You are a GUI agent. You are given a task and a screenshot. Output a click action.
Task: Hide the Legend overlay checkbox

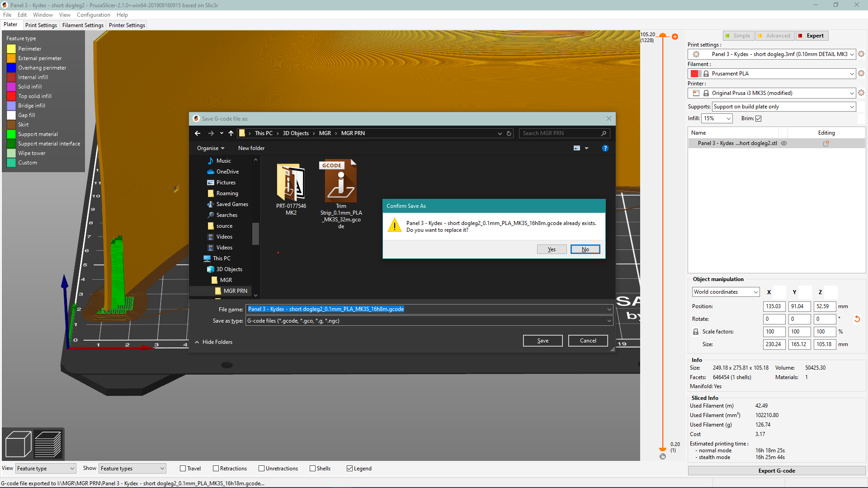(350, 468)
